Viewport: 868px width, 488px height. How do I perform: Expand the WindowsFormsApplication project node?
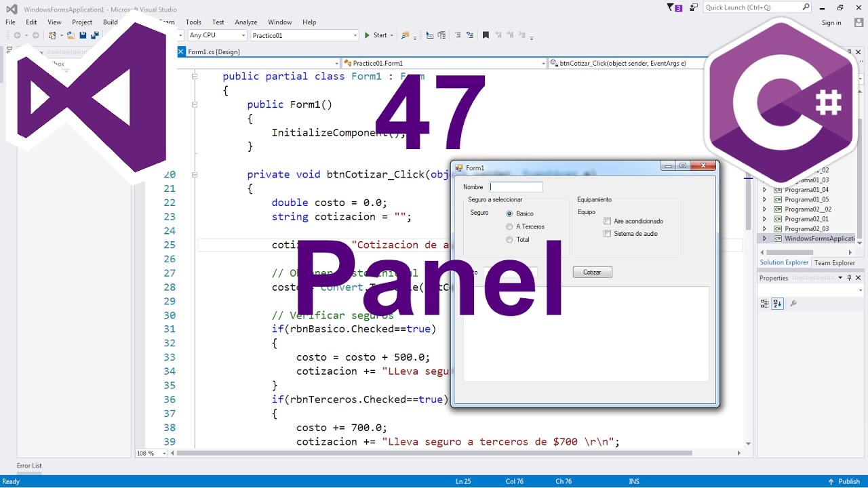click(x=765, y=239)
